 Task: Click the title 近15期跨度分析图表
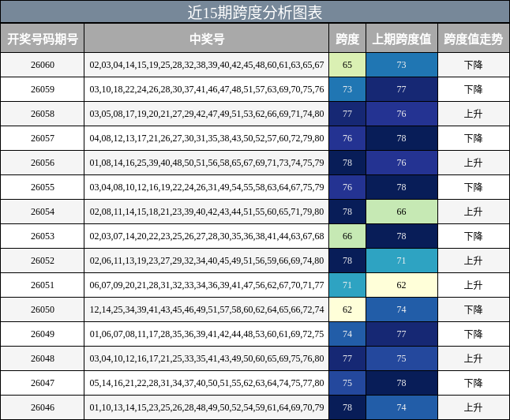[255, 13]
